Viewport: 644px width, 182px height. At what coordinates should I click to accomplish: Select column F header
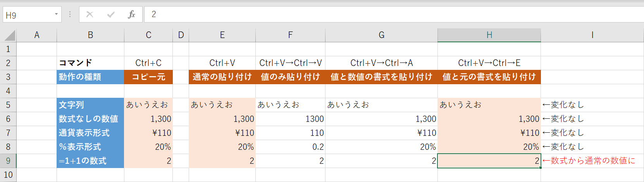(x=290, y=35)
